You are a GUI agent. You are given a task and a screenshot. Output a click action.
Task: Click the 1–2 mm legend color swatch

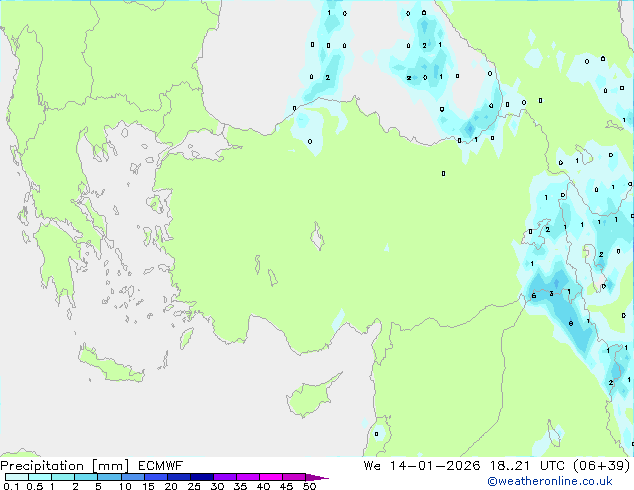(x=63, y=477)
